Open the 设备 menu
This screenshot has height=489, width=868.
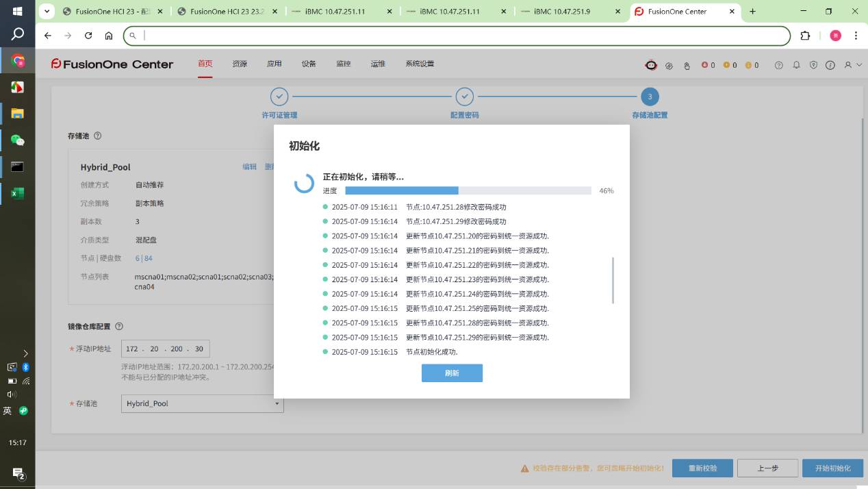[x=309, y=64]
